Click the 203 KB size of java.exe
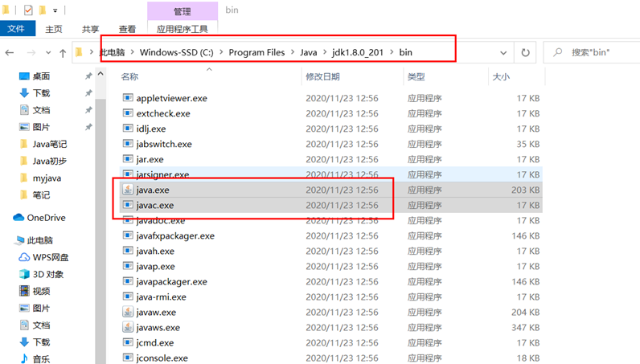 click(x=525, y=190)
